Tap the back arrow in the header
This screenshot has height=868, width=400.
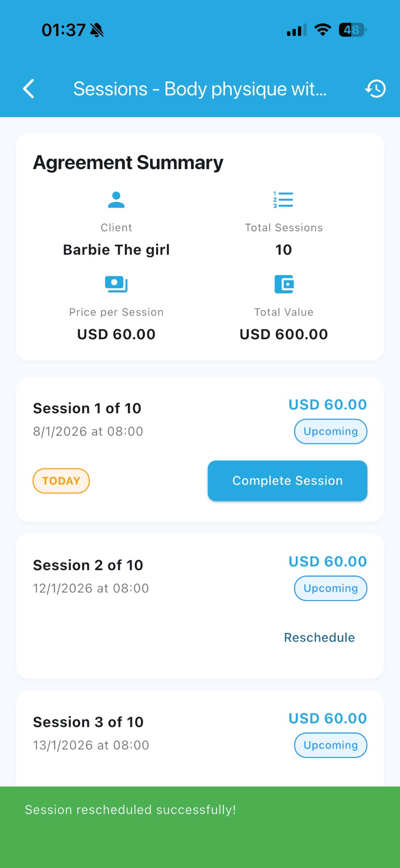(29, 89)
